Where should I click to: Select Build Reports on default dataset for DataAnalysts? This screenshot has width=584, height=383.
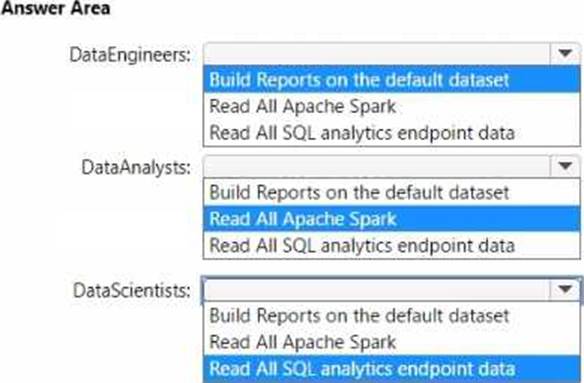click(x=392, y=193)
